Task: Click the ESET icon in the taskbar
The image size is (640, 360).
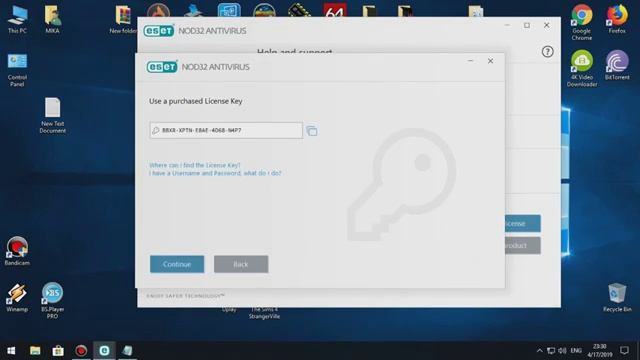Action: tap(104, 351)
